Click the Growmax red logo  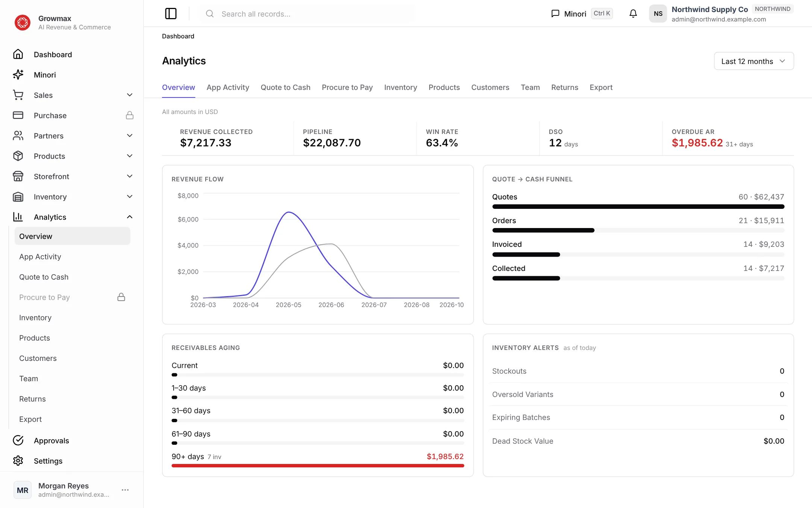click(23, 23)
